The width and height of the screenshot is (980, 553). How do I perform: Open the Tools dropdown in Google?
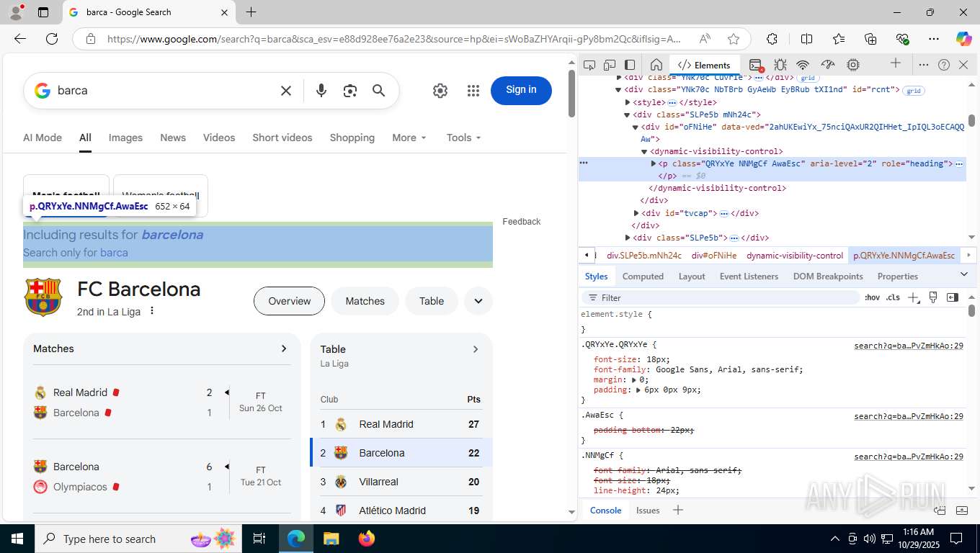463,138
